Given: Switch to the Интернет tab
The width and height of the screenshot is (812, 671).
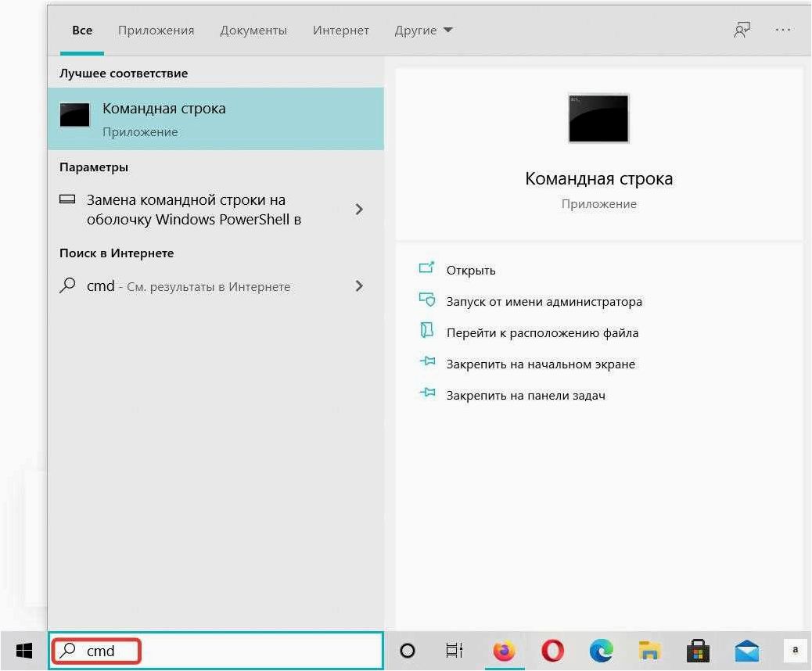Looking at the screenshot, I should click(x=341, y=30).
